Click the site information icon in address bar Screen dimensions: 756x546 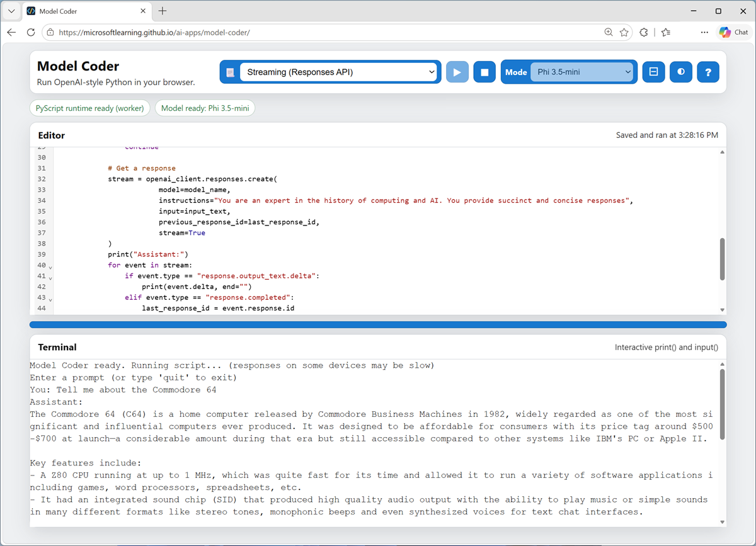point(51,32)
